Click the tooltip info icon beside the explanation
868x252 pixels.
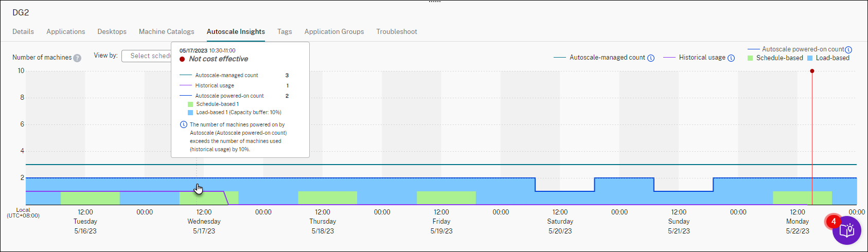tap(184, 125)
